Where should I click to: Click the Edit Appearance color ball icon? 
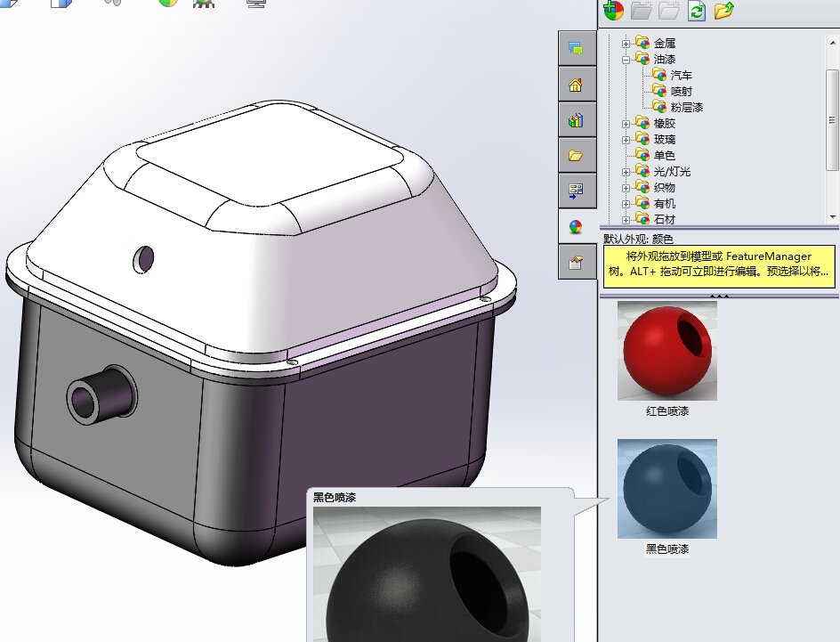coord(167,3)
